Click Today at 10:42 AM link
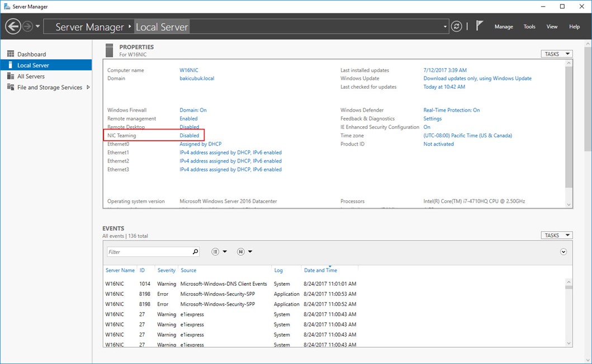592x364 pixels. coord(444,87)
